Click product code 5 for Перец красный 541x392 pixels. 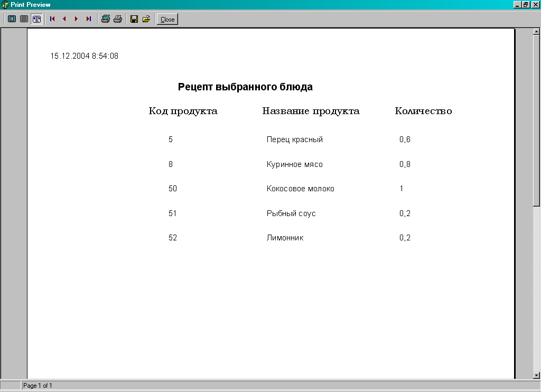(171, 139)
